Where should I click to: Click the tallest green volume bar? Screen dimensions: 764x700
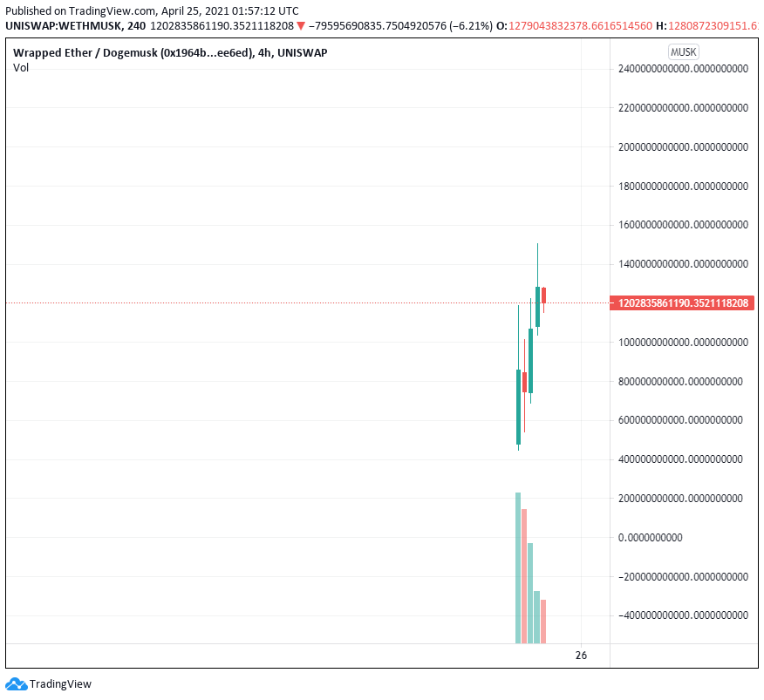click(x=518, y=568)
